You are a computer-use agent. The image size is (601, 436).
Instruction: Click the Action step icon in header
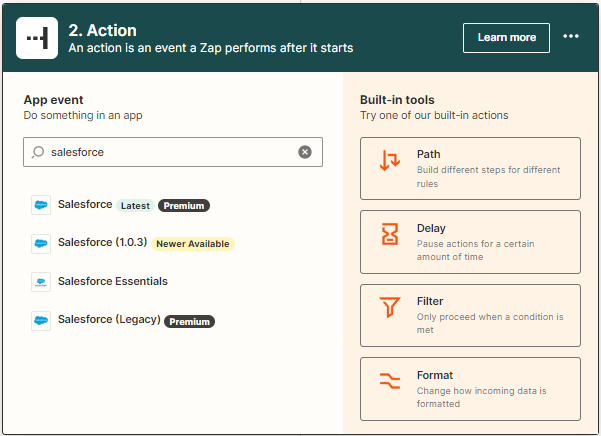tap(37, 38)
